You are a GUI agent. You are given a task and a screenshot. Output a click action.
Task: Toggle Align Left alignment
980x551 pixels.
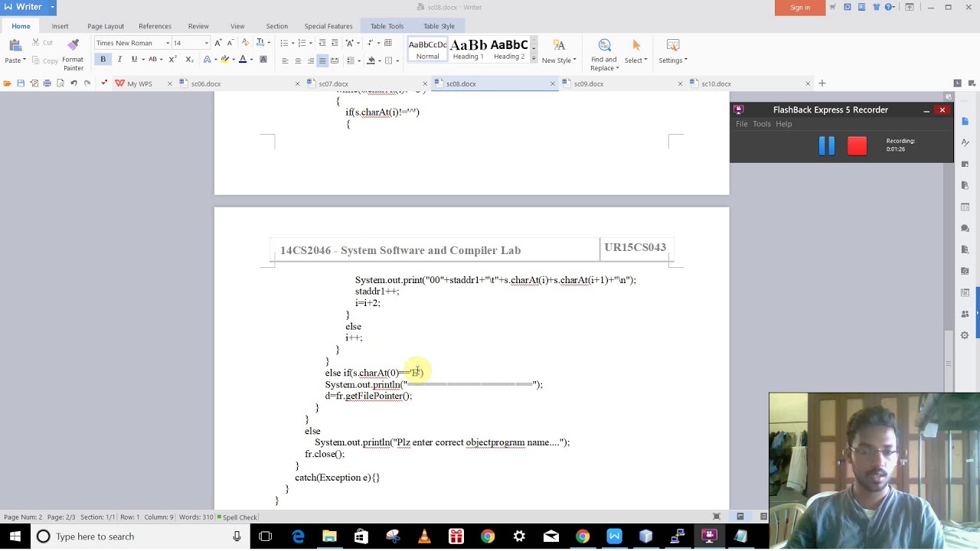pos(285,60)
